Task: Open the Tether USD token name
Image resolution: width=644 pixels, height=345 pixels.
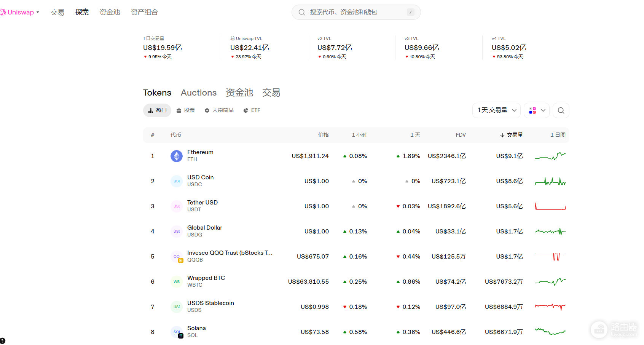Action: pyautogui.click(x=202, y=203)
